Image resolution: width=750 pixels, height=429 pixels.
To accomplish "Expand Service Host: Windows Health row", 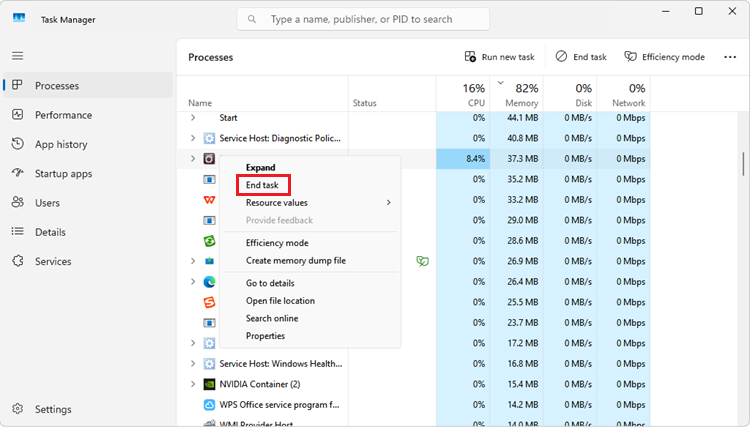I will (193, 363).
